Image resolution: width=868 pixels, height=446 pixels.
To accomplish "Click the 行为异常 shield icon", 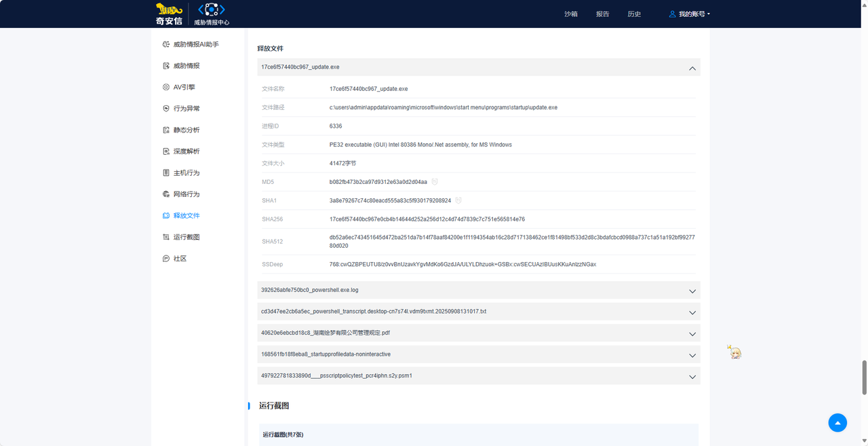I will tap(166, 109).
